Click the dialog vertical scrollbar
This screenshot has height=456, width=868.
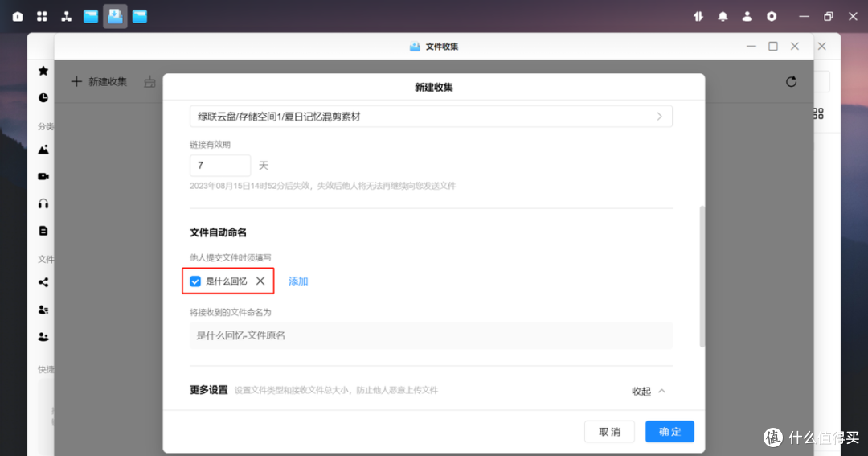click(702, 277)
